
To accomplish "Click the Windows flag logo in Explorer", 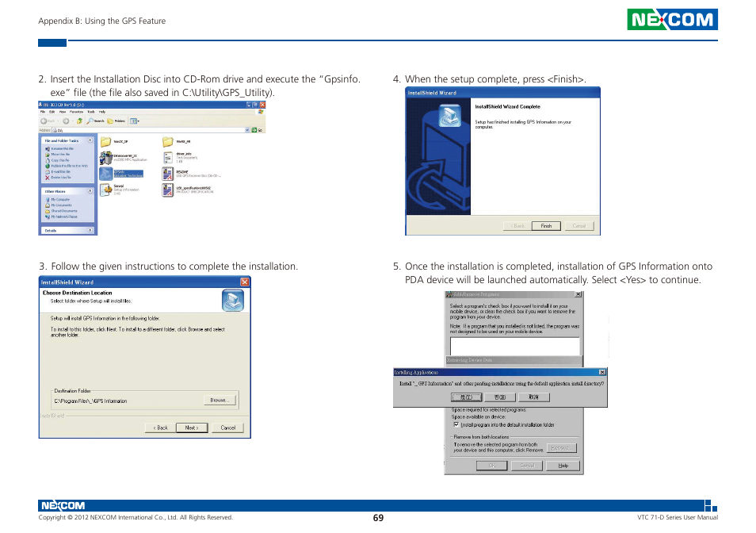I will 261,112.
